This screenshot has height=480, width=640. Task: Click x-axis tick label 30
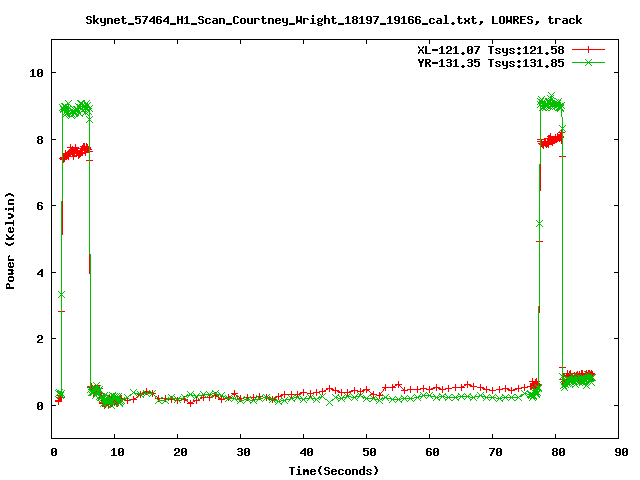point(243,452)
